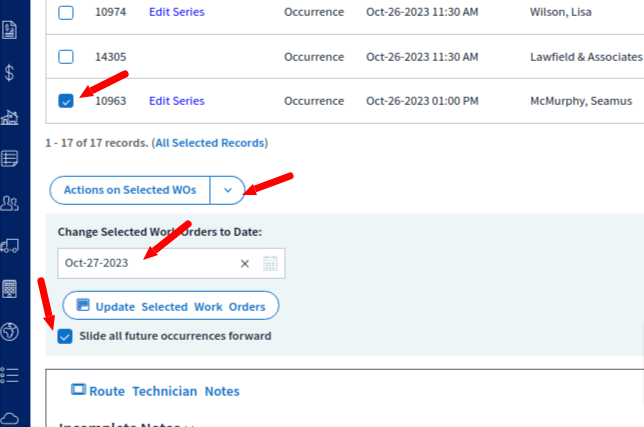Image resolution: width=644 pixels, height=427 pixels.
Task: Select the house property sidebar icon
Action: click(9, 117)
